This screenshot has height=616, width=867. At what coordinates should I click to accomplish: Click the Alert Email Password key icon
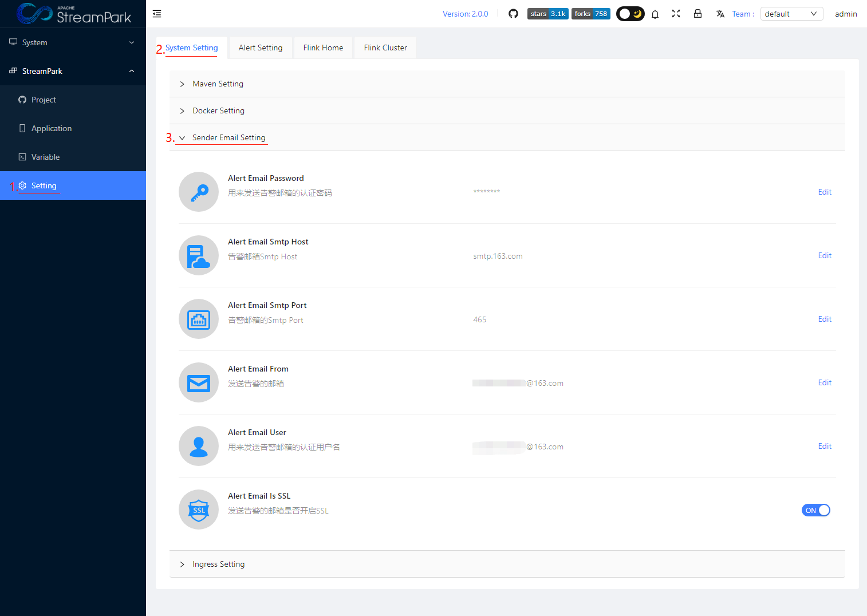point(199,192)
